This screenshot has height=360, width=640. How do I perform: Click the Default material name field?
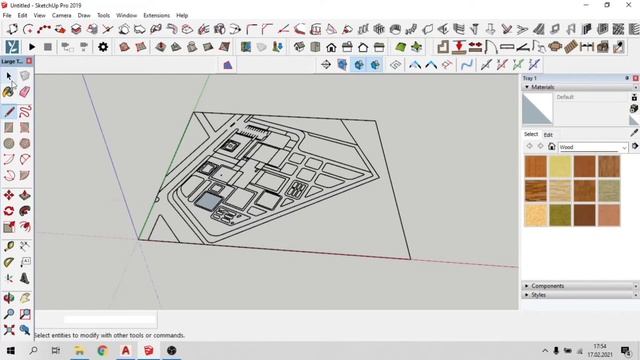(591, 97)
